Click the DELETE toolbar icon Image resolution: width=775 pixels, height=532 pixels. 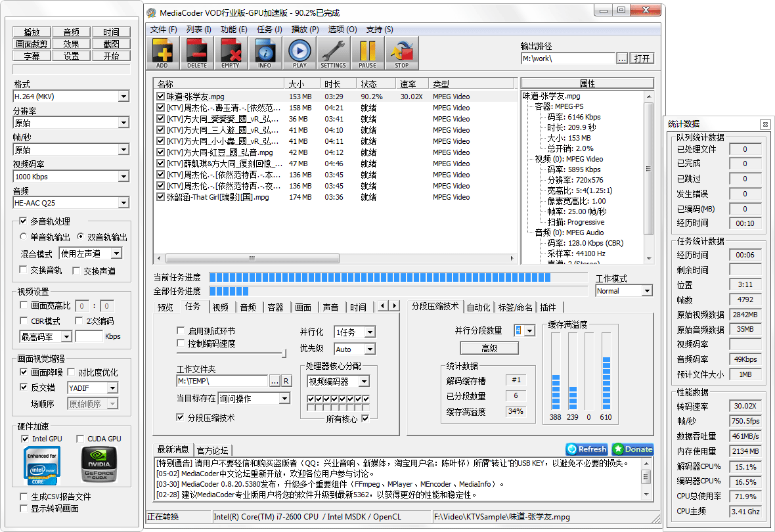tap(197, 53)
